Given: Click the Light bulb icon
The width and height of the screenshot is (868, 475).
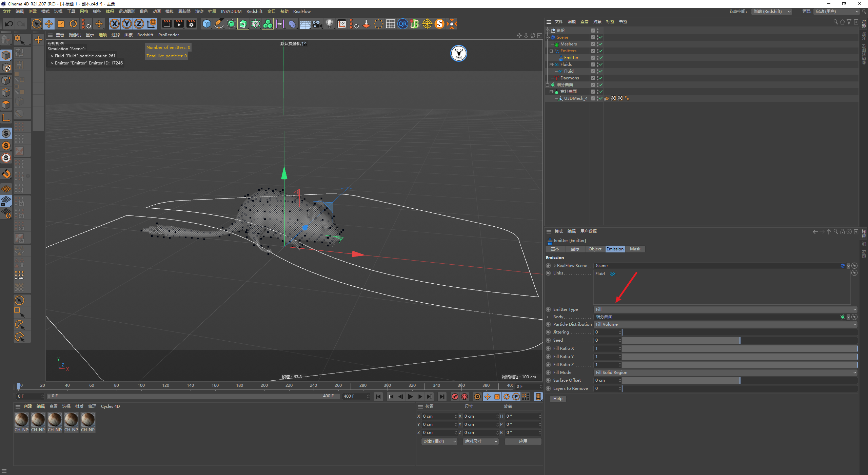Looking at the screenshot, I should (x=329, y=24).
